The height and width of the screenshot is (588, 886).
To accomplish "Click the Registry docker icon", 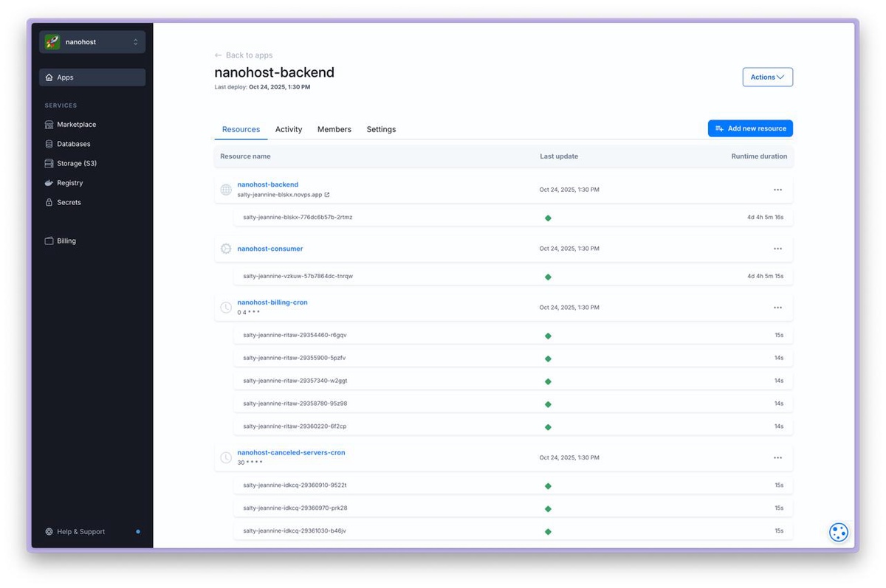I will click(49, 183).
